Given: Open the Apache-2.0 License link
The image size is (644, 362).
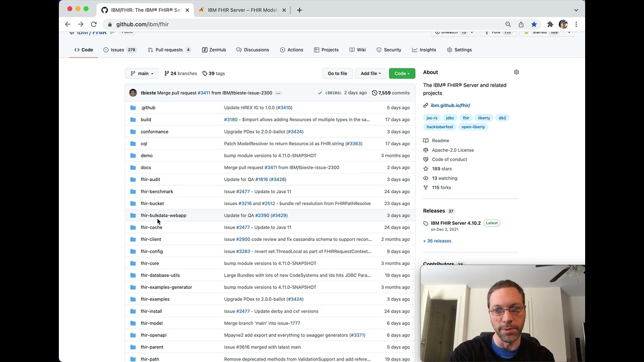Looking at the screenshot, I should point(453,150).
